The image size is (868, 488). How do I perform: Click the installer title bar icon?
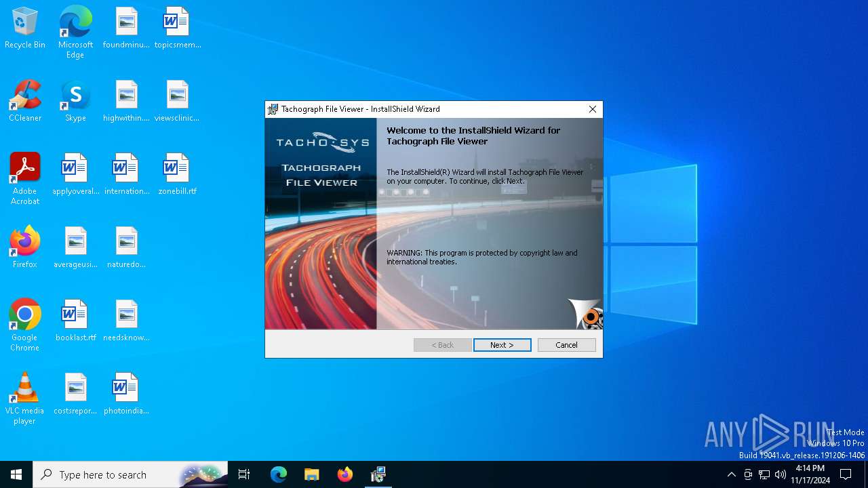273,109
